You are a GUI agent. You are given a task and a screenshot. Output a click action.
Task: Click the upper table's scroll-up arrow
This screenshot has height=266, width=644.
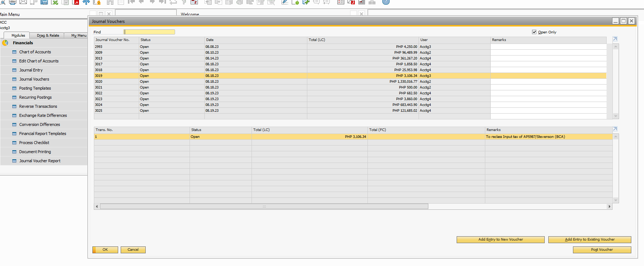[615, 46]
